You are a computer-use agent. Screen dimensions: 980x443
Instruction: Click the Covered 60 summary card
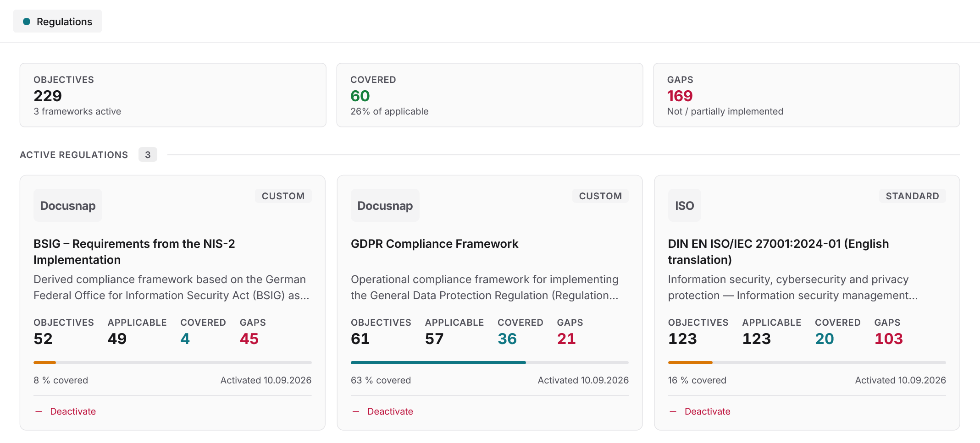pos(490,95)
